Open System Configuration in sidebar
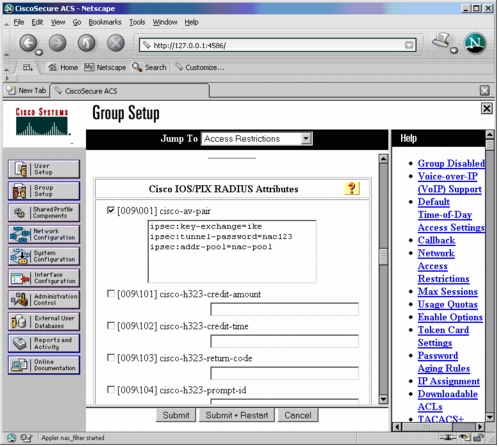This screenshot has height=447, width=499. [44, 256]
